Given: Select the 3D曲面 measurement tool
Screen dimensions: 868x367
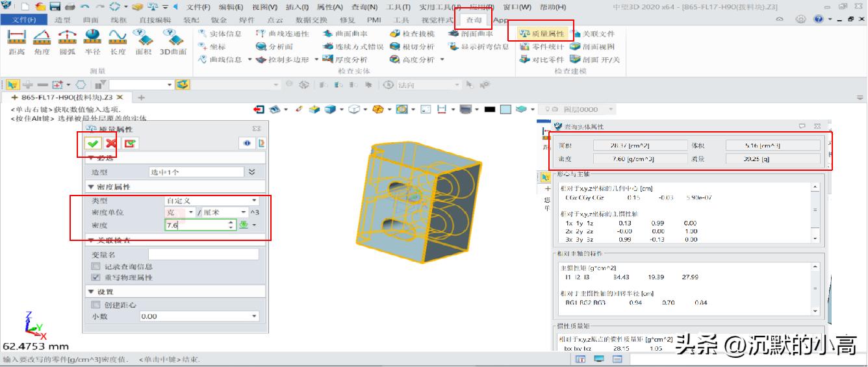Looking at the screenshot, I should tap(173, 42).
